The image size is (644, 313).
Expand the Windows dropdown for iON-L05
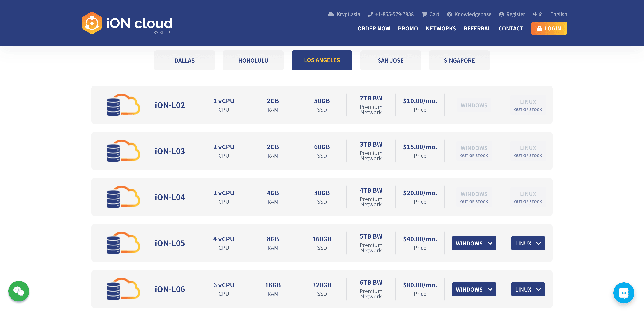474,243
